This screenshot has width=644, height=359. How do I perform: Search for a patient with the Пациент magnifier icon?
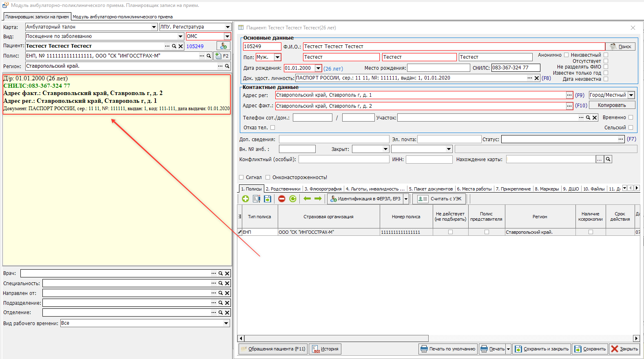174,46
